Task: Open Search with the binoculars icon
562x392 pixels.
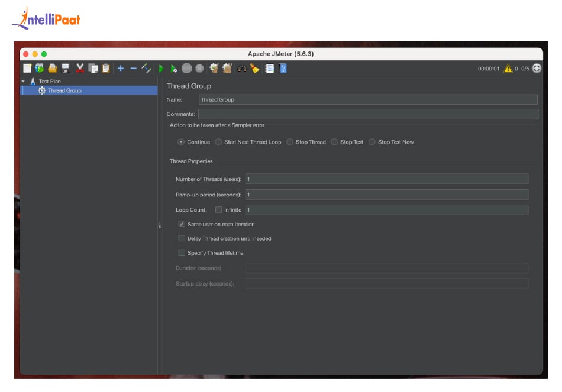Action: tap(243, 69)
